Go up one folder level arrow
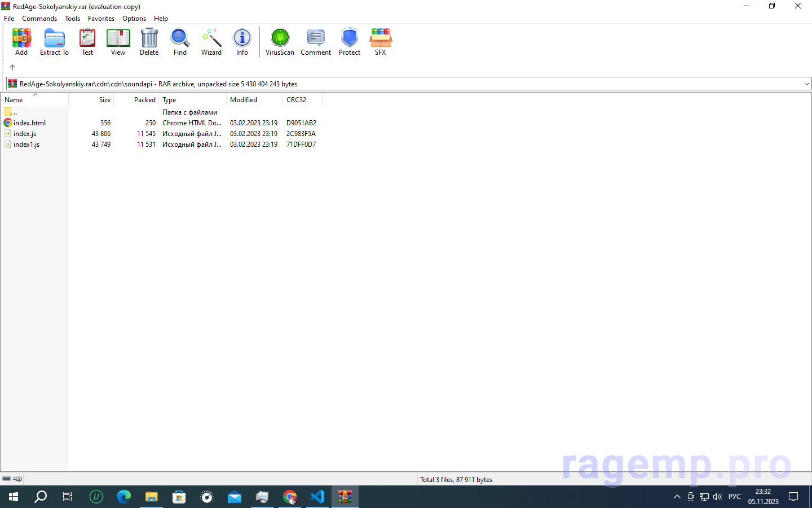Viewport: 812px width, 508px height. tap(12, 67)
